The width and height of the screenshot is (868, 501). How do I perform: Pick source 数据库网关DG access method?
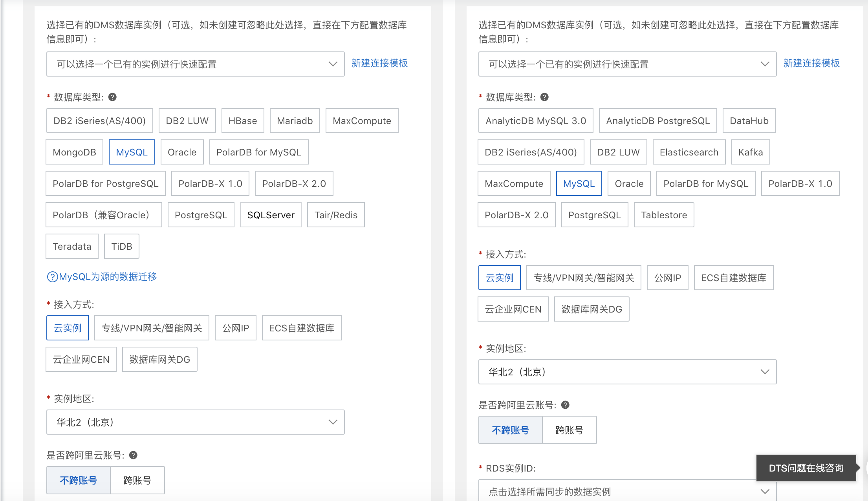pyautogui.click(x=160, y=359)
